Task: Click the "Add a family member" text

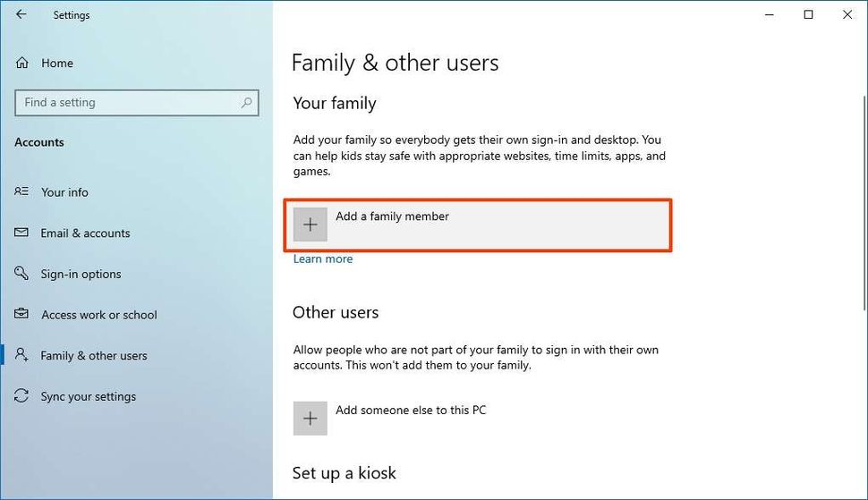Action: [x=392, y=216]
